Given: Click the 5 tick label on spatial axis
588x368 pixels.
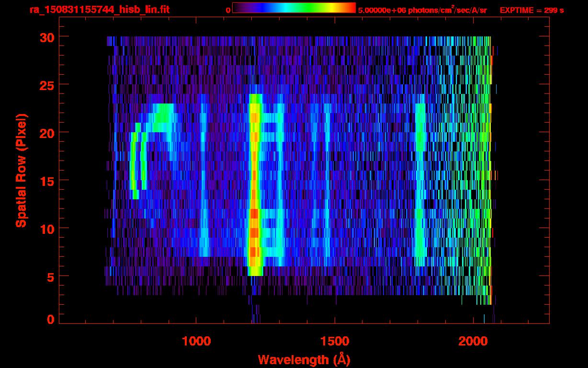Looking at the screenshot, I should pos(50,276).
